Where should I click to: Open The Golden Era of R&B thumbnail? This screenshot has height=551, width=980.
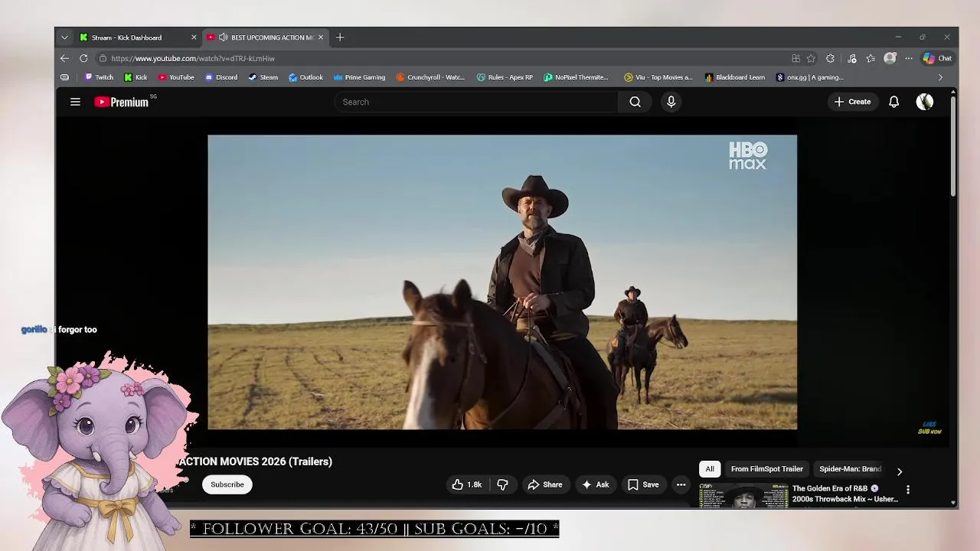(743, 496)
